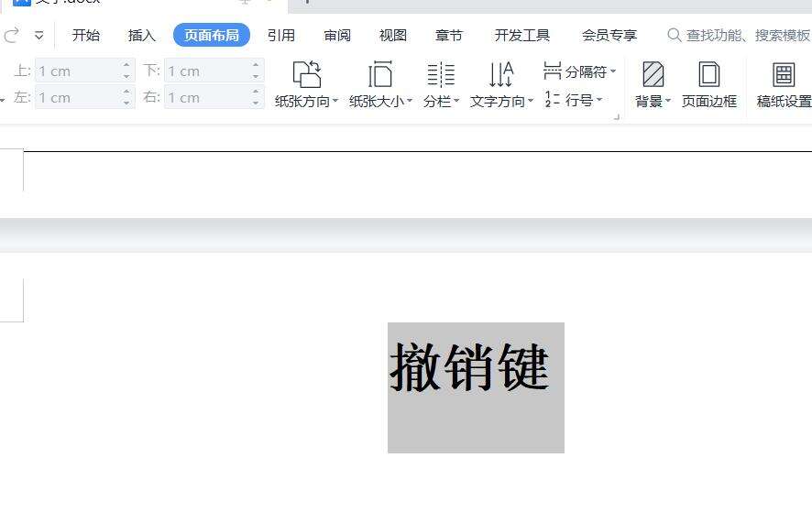Expand the 背景 dropdown arrow
Viewport: 812px width, 512px height.
click(668, 101)
